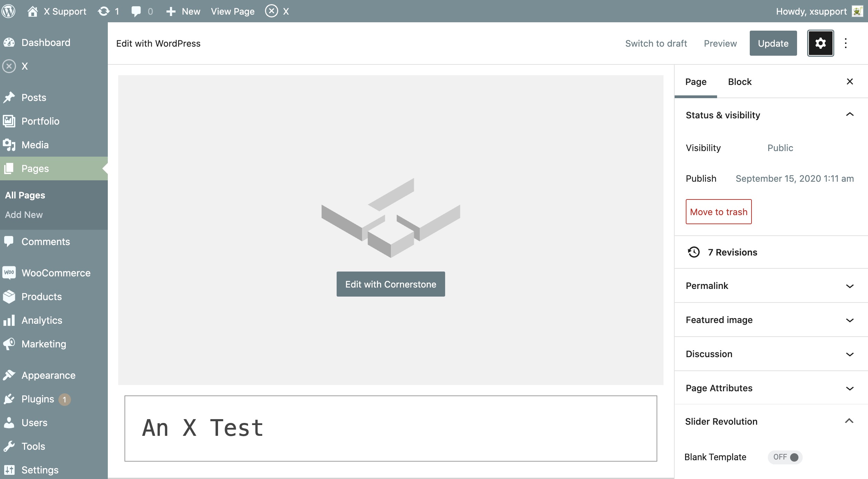Collapse the Slider Revolution panel
Image resolution: width=868 pixels, height=479 pixels.
pos(849,421)
